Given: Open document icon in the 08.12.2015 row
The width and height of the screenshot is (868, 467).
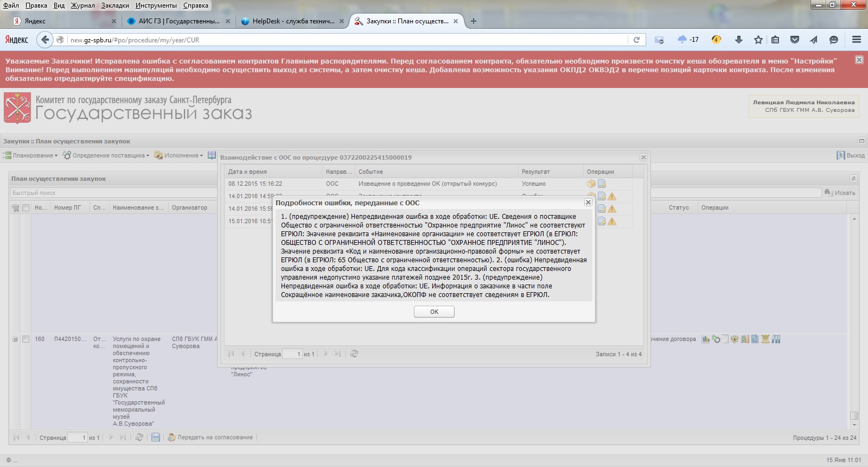Looking at the screenshot, I should click(x=602, y=184).
